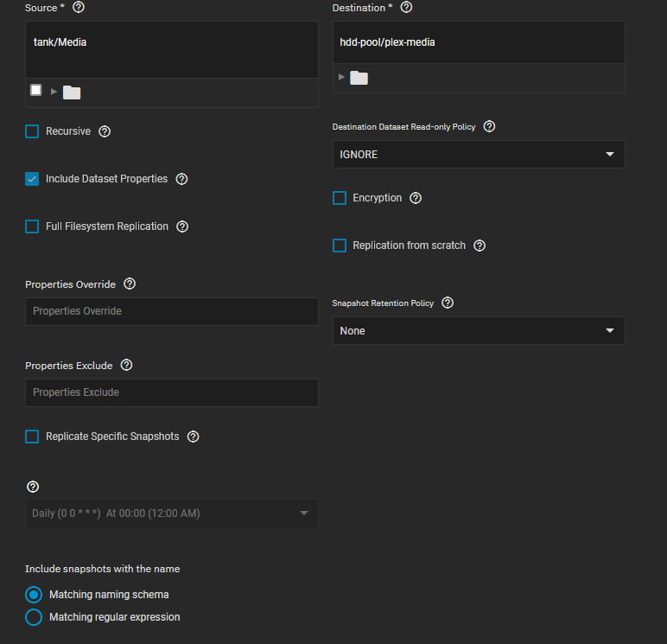Tick Replicate Specific Snapshots checkbox
The width and height of the screenshot is (667, 644).
32,437
